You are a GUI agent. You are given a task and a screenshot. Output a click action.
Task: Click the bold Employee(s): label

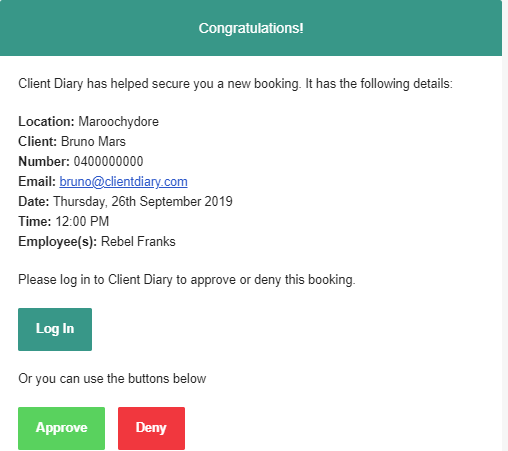coord(57,242)
